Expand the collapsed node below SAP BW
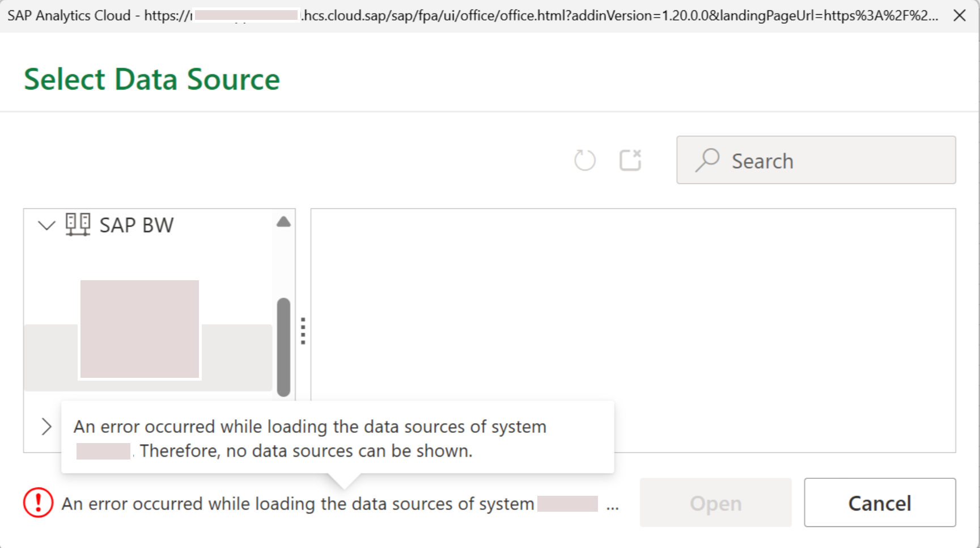Screen dimensions: 980x548 46,427
